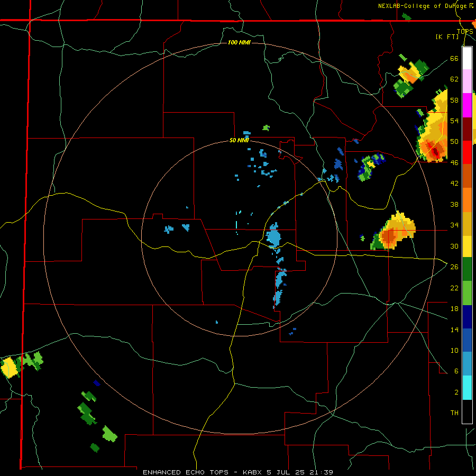Image resolution: width=476 pixels, height=476 pixels.
Task: Click the TOPS legend title
Action: tap(465, 32)
